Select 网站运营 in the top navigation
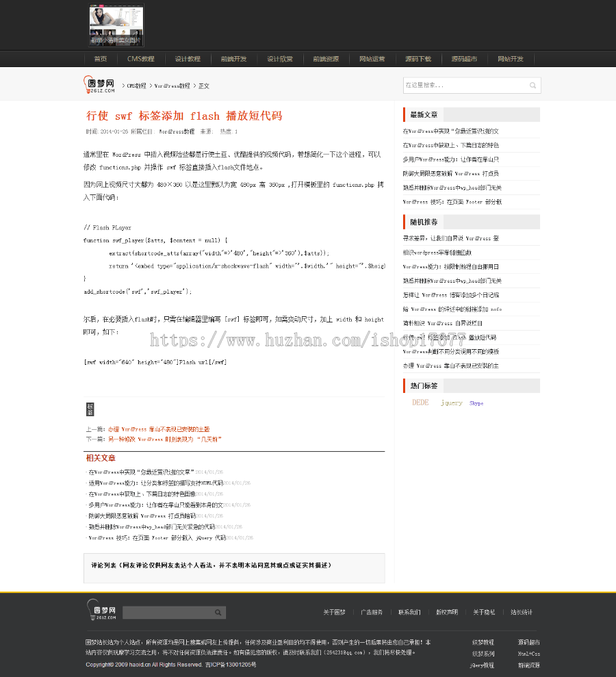Viewport: 616px width, 677px height. pyautogui.click(x=372, y=59)
